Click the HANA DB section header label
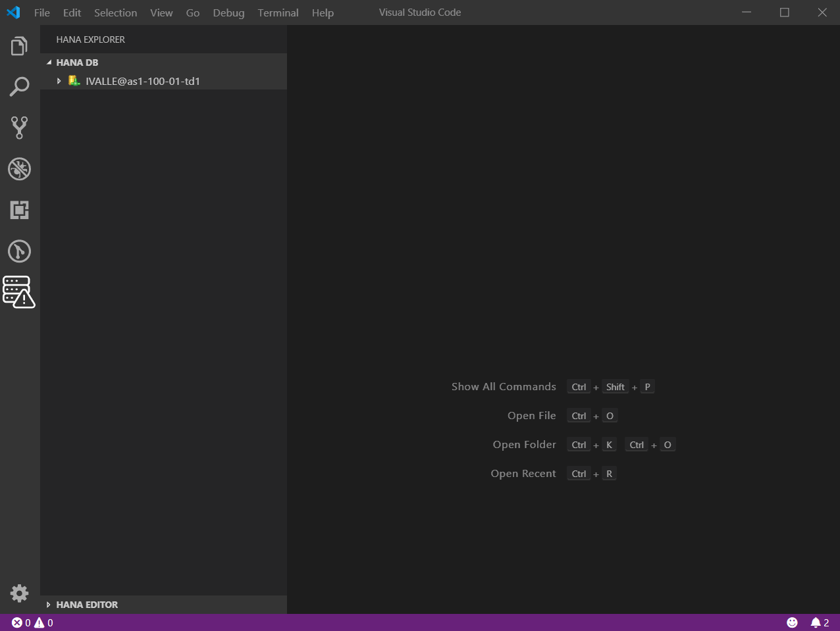Viewport: 840px width, 631px height. tap(77, 63)
